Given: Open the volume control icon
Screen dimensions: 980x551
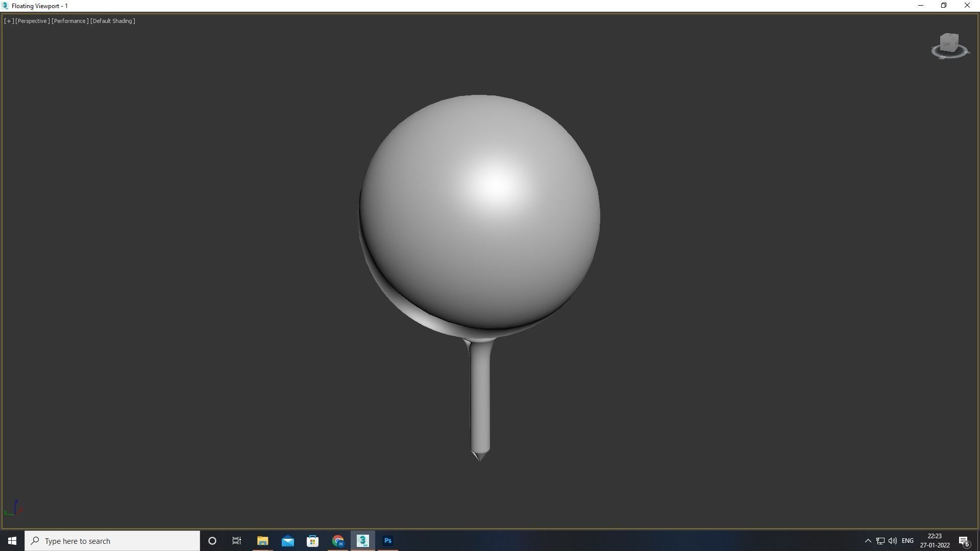Looking at the screenshot, I should [893, 541].
